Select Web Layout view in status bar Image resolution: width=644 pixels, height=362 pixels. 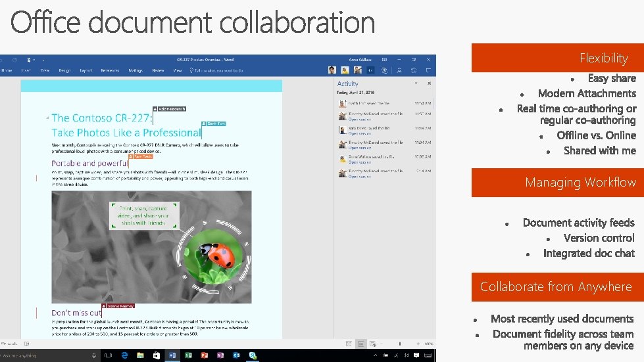coord(373,344)
